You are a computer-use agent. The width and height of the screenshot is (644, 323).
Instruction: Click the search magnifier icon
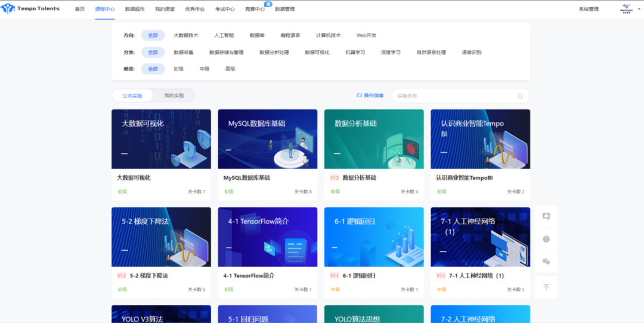click(x=520, y=96)
